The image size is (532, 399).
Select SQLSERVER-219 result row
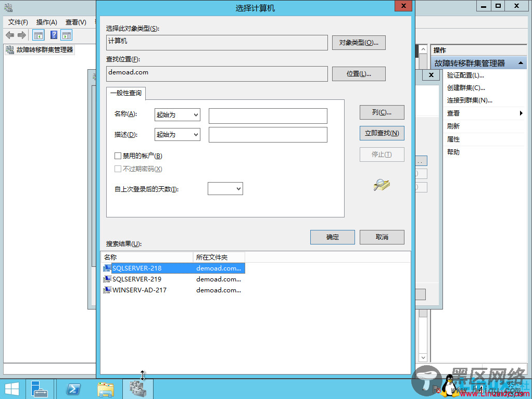click(x=173, y=279)
